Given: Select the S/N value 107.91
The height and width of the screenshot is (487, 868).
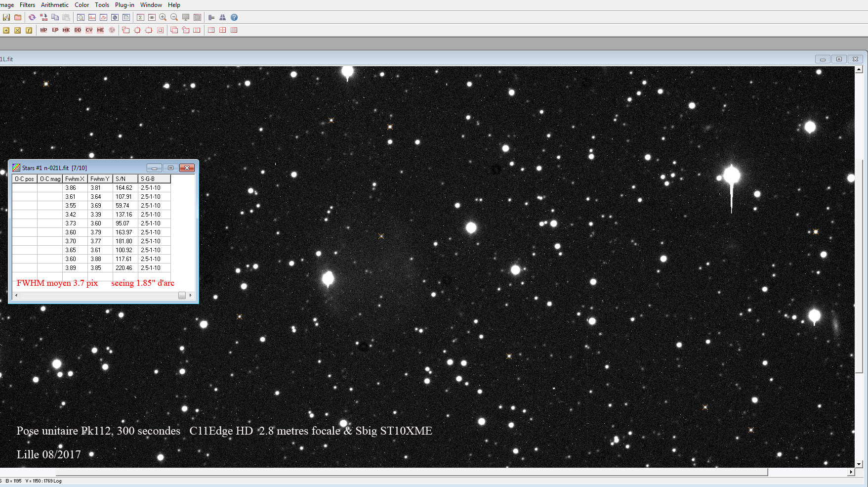Looking at the screenshot, I should click(124, 197).
